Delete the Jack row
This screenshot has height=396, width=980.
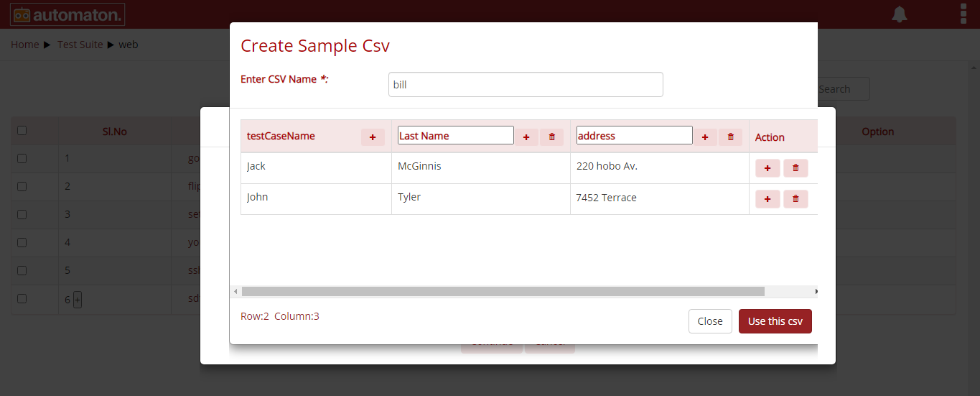click(795, 168)
